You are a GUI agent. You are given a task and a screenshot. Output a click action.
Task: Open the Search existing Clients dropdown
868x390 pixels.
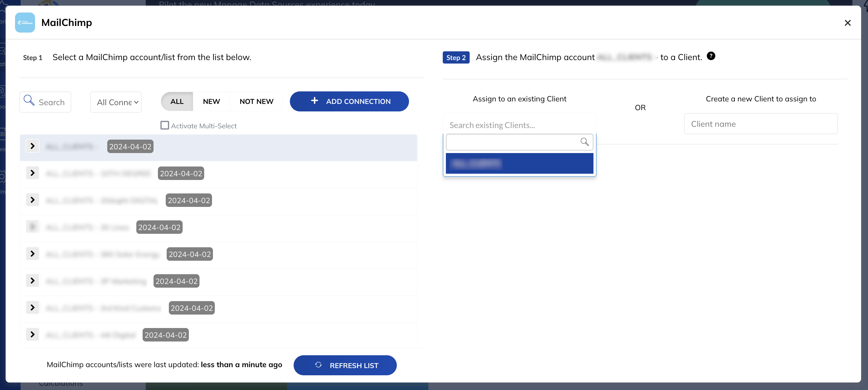coord(519,125)
